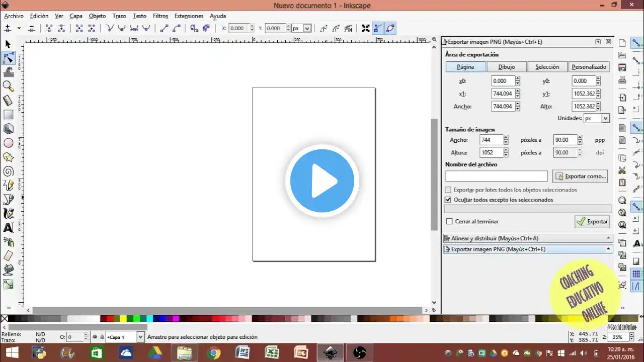Uncheck Ocultar todos excepto los seleccionados
The height and width of the screenshot is (362, 644).
[x=448, y=200]
